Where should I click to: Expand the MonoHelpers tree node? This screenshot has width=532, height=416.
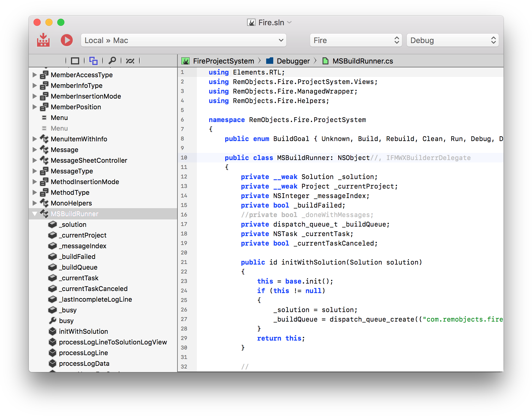pos(35,203)
